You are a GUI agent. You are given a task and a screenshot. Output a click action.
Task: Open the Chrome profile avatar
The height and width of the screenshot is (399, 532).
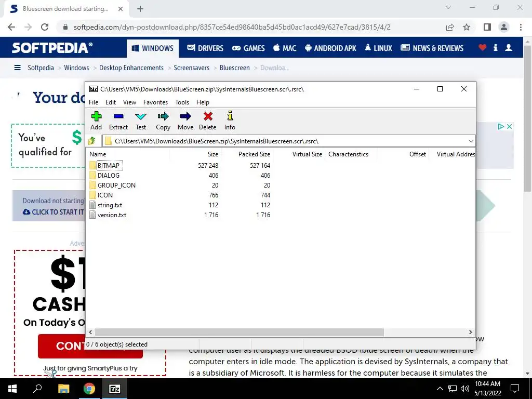point(504,27)
